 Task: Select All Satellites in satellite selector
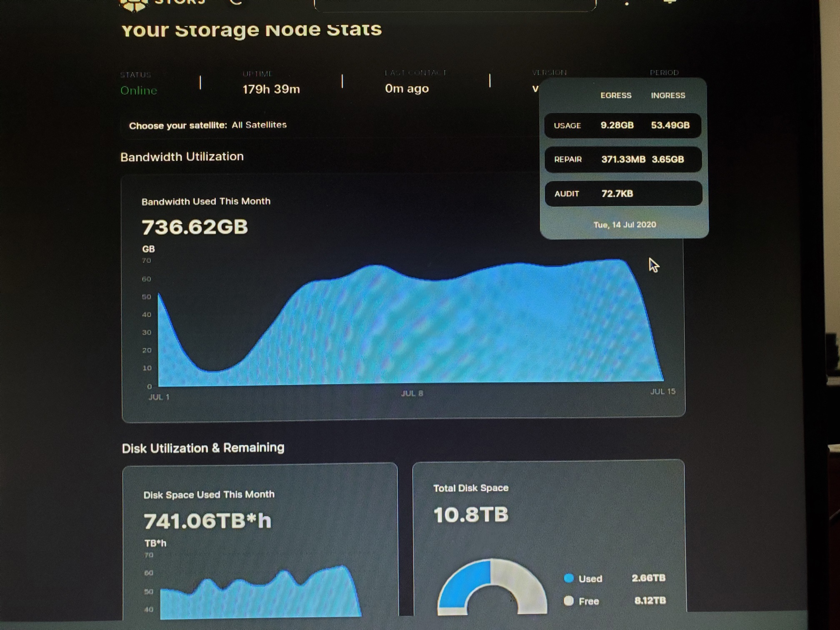[x=259, y=125]
